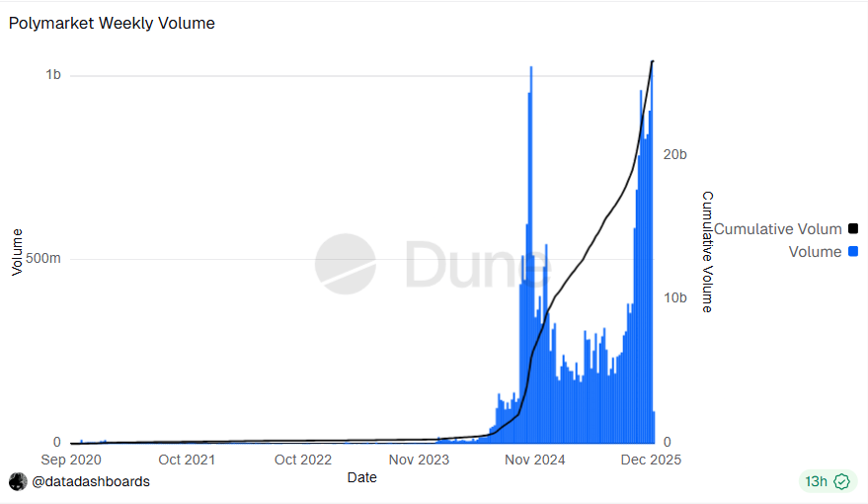Click the black Cumulative Volume legend square

coord(853,229)
